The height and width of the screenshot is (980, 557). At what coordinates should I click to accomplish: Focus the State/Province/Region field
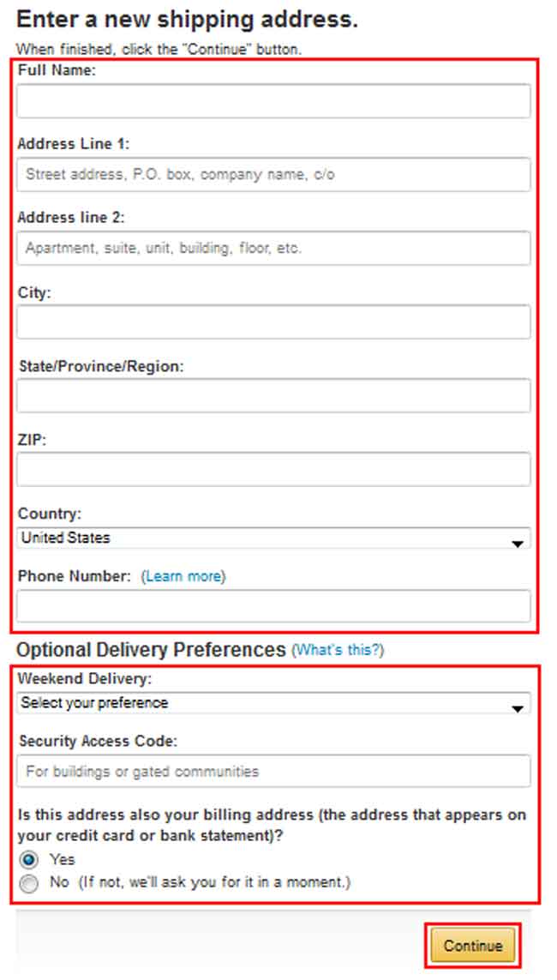(273, 396)
